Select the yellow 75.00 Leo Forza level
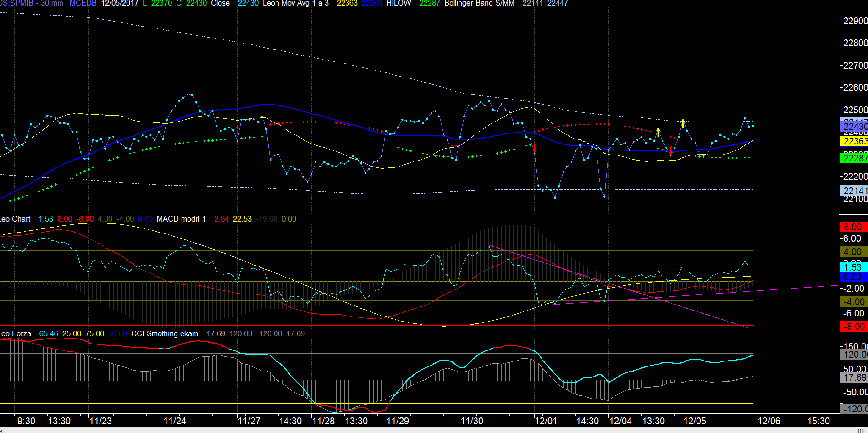Screen dimensions: 868x433 point(94,334)
